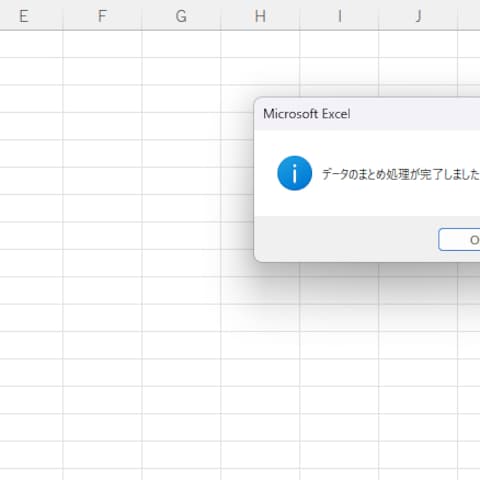Click the message データのまとめ処理が完了しました
Screen dimensions: 480x480
401,174
